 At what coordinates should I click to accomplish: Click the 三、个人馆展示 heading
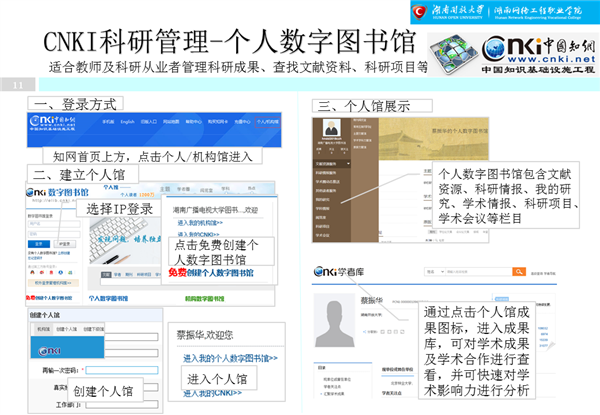click(x=372, y=106)
